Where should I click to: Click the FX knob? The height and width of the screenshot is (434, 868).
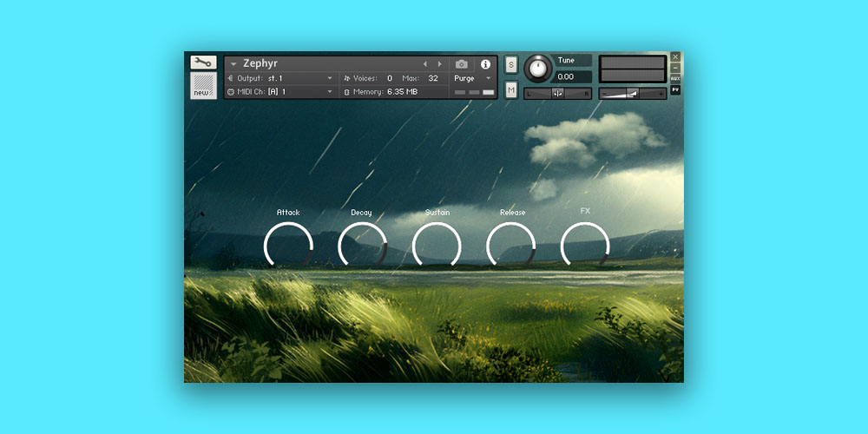pos(585,246)
